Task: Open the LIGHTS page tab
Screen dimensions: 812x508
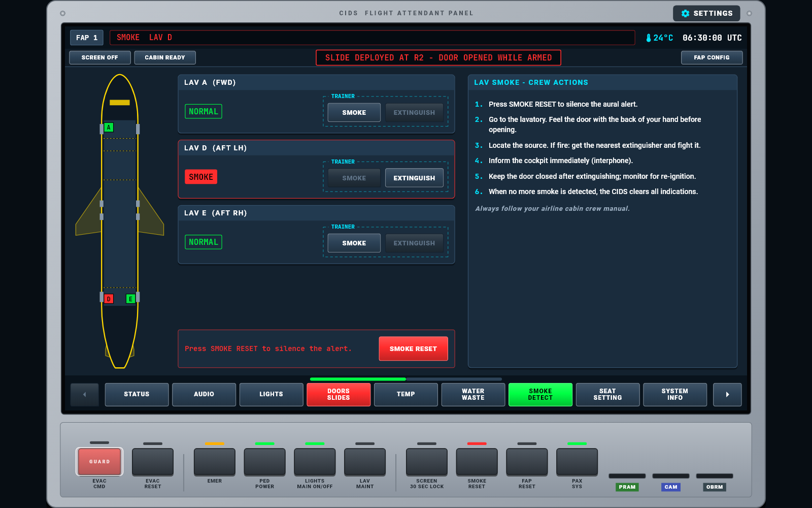Action: coord(271,394)
